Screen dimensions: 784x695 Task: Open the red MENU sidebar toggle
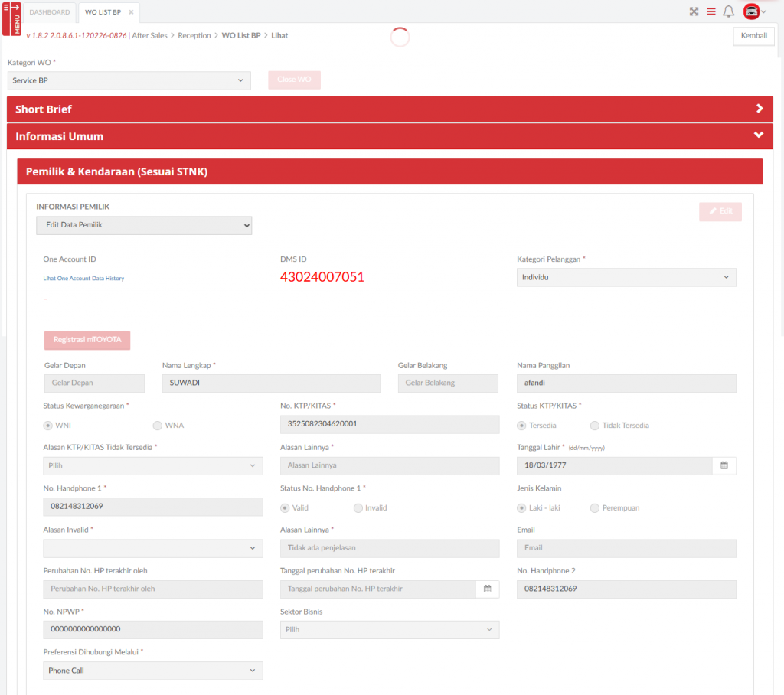pyautogui.click(x=11, y=18)
